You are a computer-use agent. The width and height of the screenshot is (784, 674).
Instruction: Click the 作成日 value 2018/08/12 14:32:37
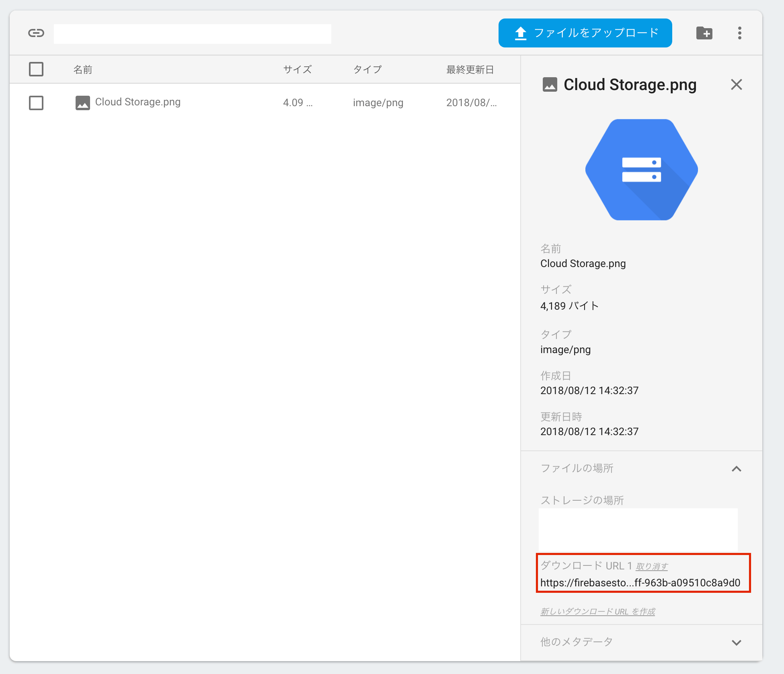tap(589, 390)
